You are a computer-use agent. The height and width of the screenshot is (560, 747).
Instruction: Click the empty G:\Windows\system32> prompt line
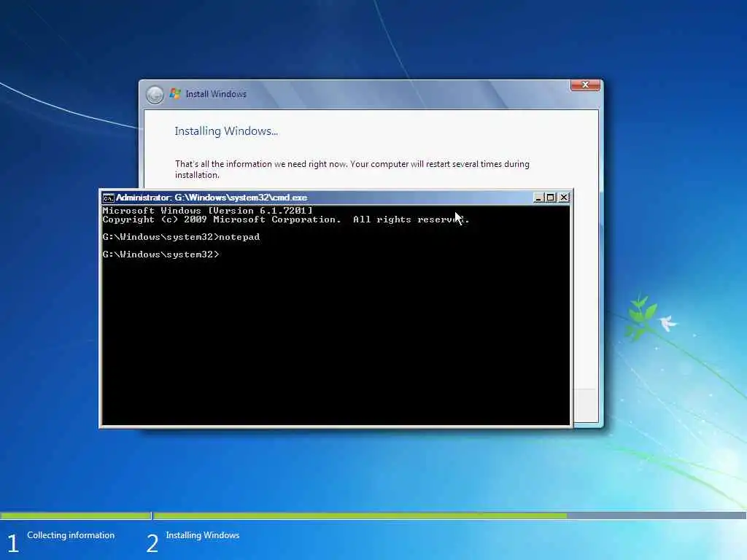(161, 254)
